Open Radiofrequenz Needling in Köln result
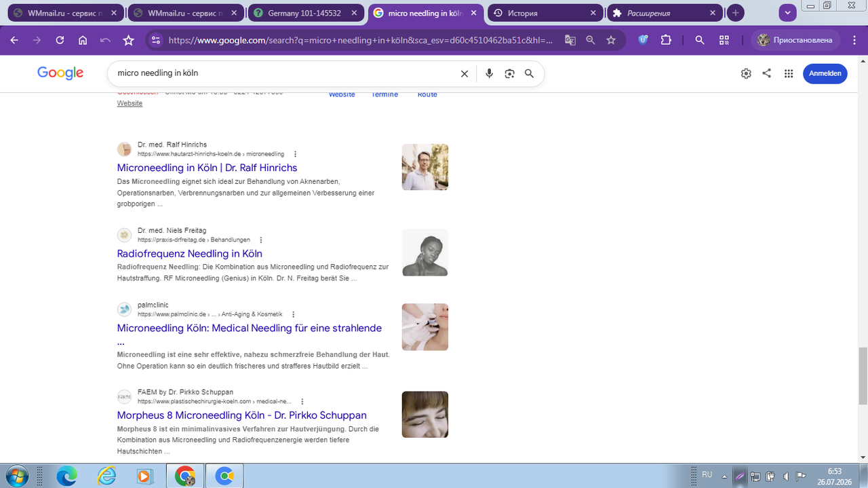The image size is (868, 488). [x=189, y=254]
